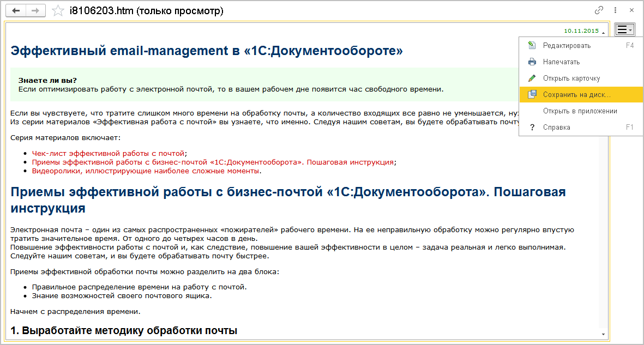Choose Открыть в приложении menu entry
Viewport: 644px width, 345px height.
click(x=581, y=111)
